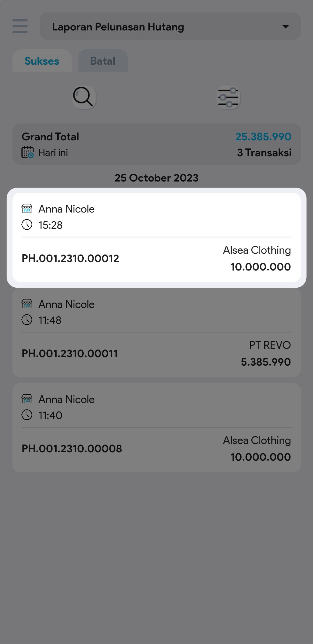The image size is (313, 644).
Task: Open the filter sliders icon
Action: tap(228, 97)
